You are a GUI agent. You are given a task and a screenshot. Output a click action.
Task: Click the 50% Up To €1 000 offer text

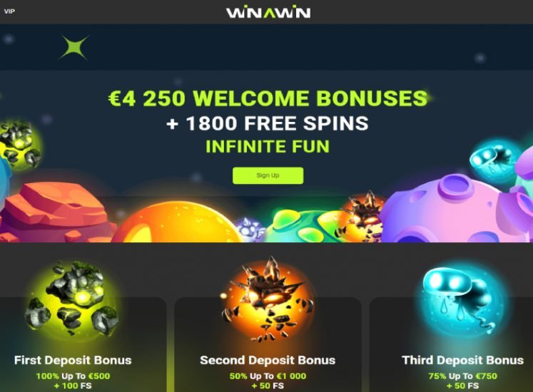(268, 376)
